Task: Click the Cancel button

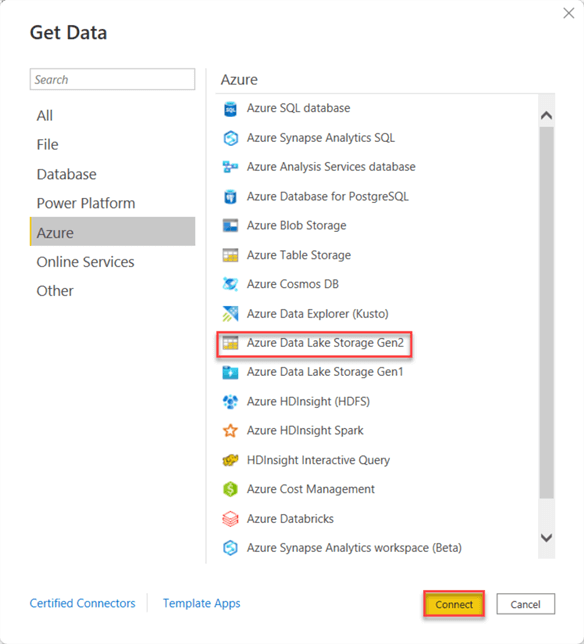Action: point(526,604)
